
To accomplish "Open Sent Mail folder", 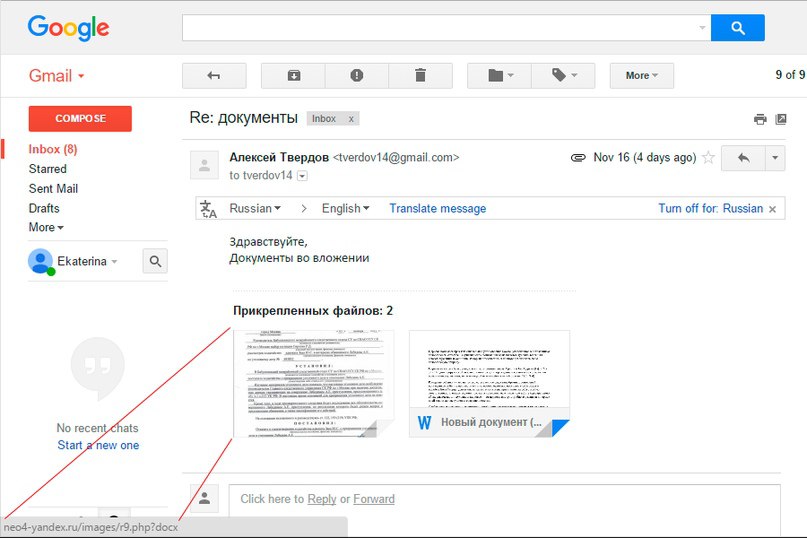I will click(x=54, y=189).
